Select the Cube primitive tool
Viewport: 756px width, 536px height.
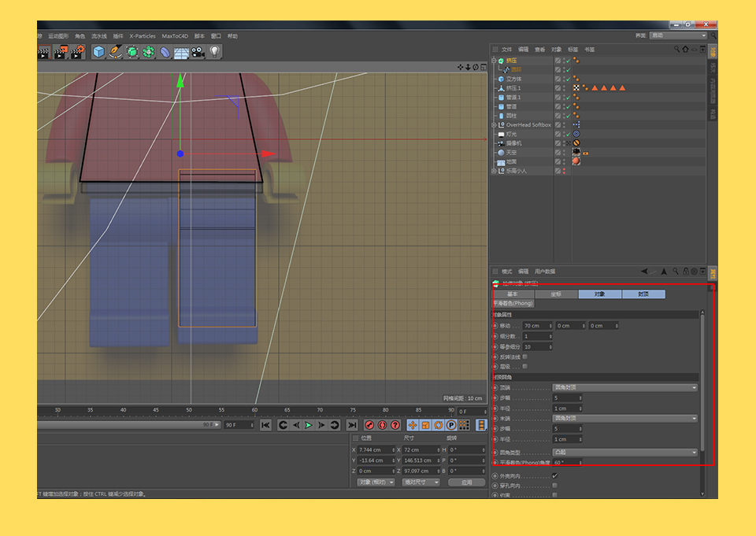tap(99, 52)
